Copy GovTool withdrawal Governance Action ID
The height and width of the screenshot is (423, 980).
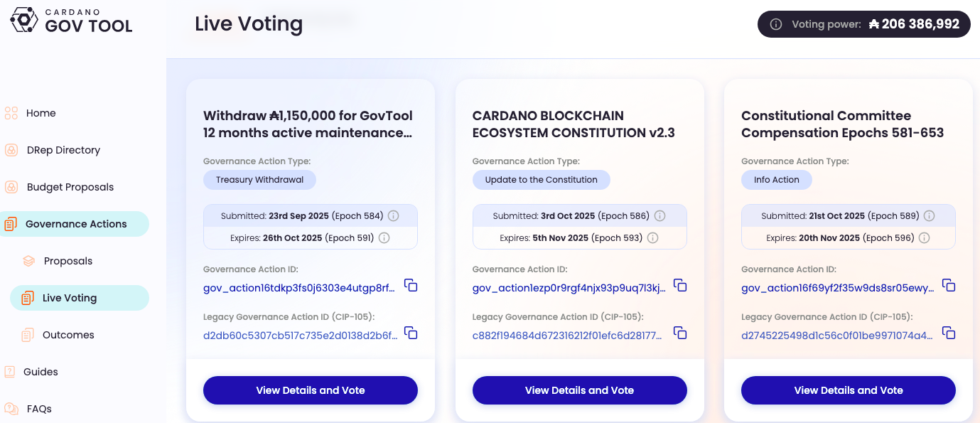(x=411, y=285)
